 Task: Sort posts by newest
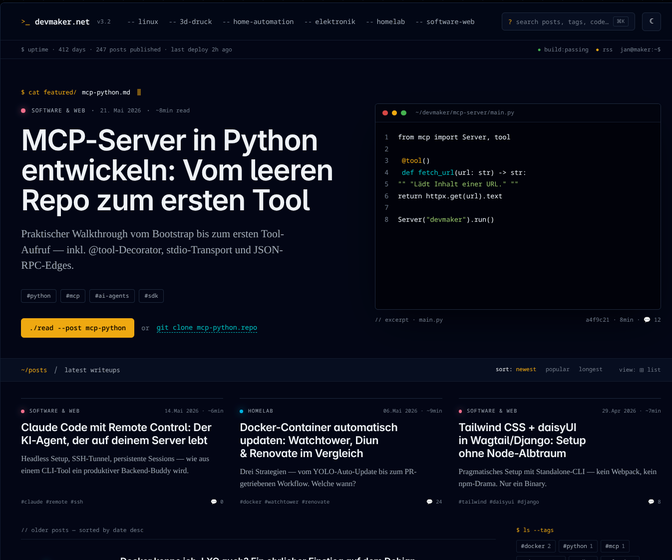point(525,369)
